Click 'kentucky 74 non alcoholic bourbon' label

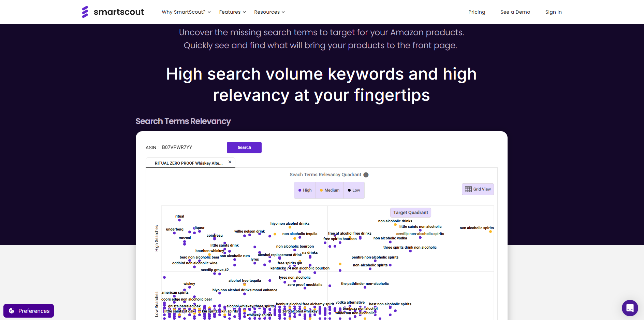[300, 268]
